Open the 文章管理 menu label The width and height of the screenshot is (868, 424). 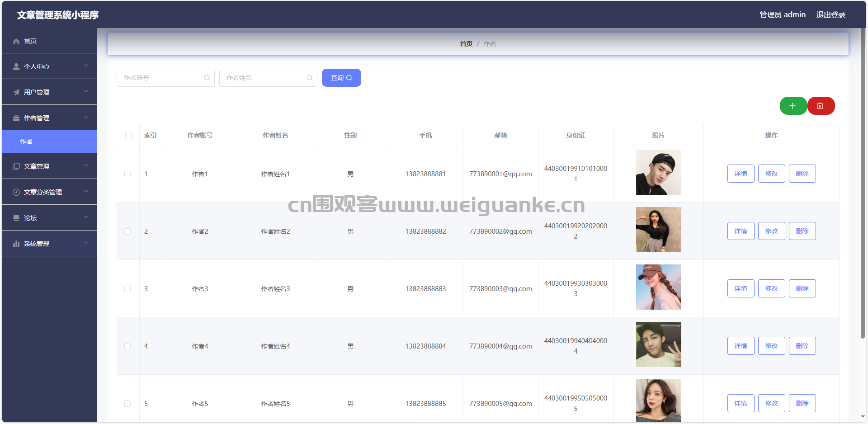coord(37,166)
